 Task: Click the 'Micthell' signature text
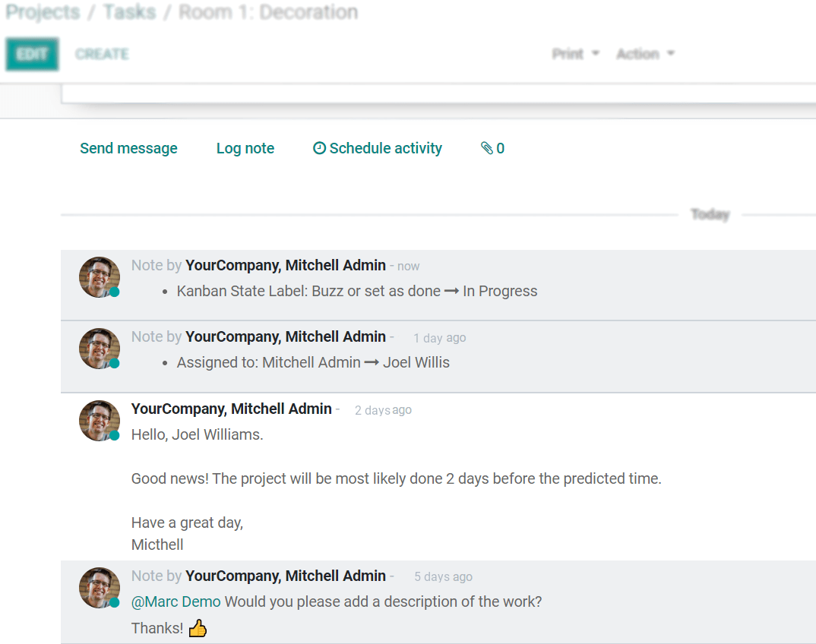pyautogui.click(x=157, y=545)
